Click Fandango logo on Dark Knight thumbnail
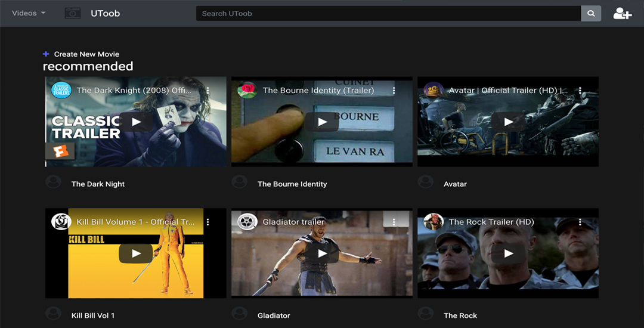644x328 pixels. (x=60, y=151)
